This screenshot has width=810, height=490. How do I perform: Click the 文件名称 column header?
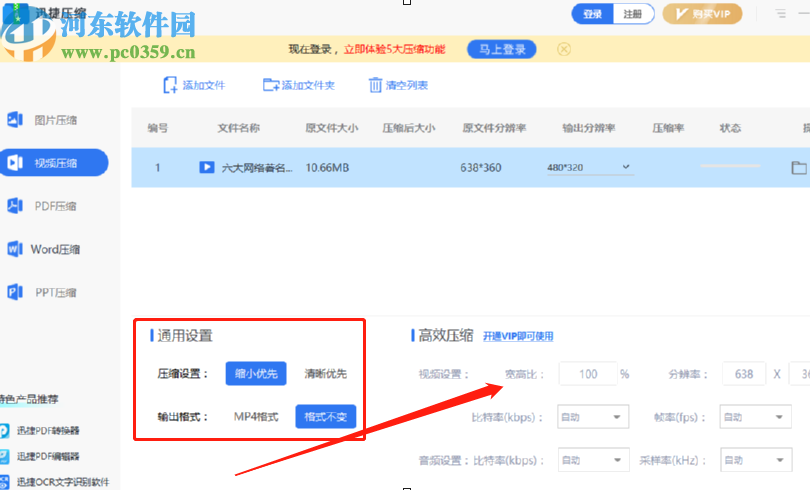pyautogui.click(x=238, y=128)
